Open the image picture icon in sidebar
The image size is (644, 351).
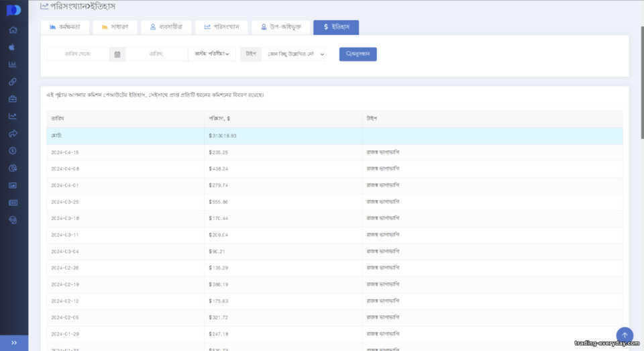pyautogui.click(x=13, y=185)
